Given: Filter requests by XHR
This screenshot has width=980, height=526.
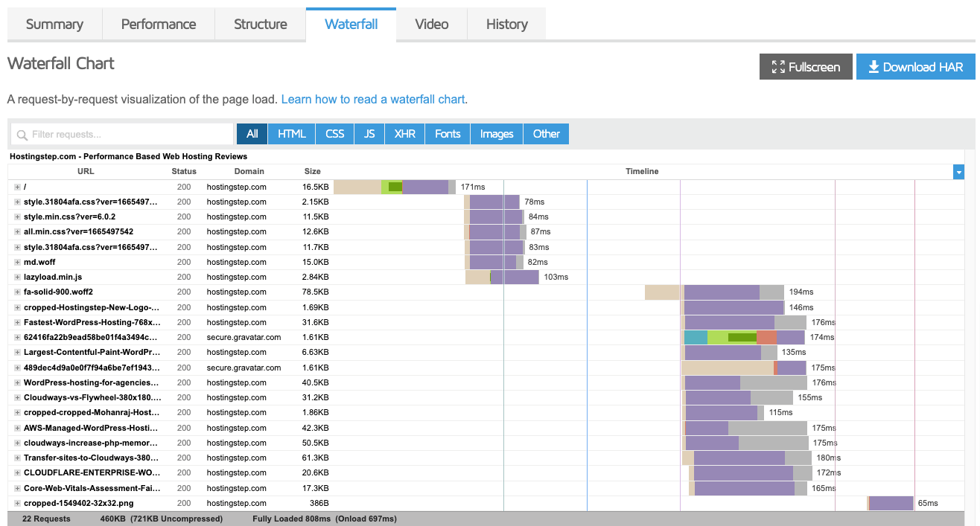Looking at the screenshot, I should point(405,134).
